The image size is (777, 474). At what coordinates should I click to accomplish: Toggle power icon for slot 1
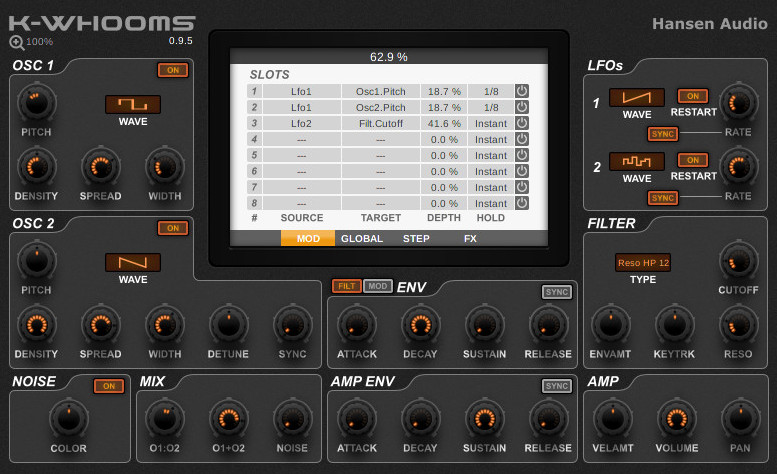521,91
